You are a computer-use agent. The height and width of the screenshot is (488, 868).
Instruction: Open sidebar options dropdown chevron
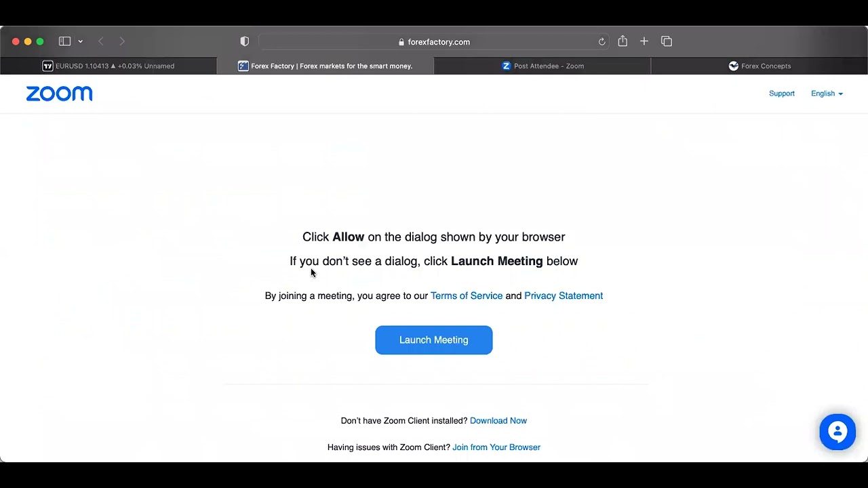pyautogui.click(x=80, y=41)
